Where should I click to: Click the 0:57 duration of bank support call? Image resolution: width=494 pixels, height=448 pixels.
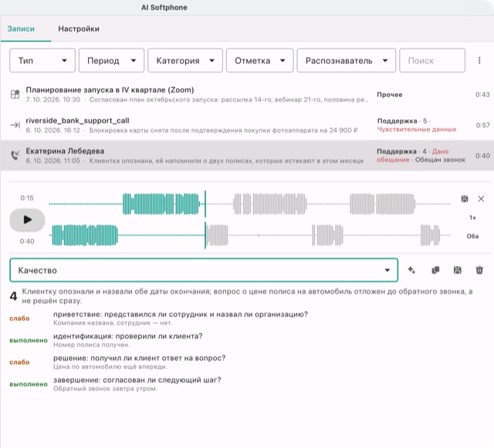(x=482, y=126)
